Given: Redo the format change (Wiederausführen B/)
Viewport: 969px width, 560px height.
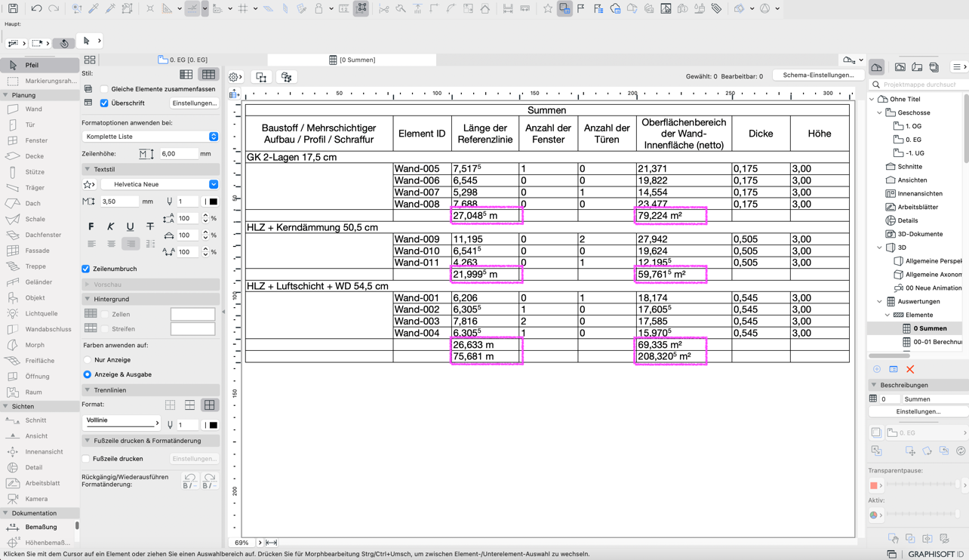Looking at the screenshot, I should [x=210, y=481].
